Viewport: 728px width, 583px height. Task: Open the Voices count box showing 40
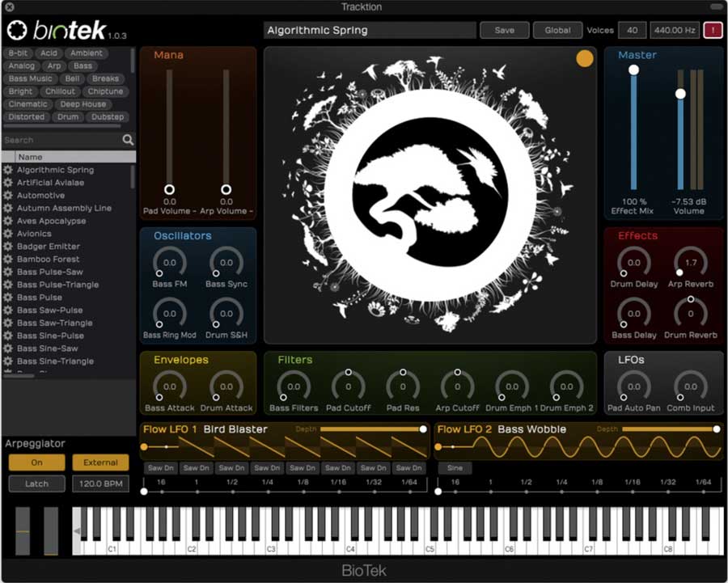click(632, 30)
